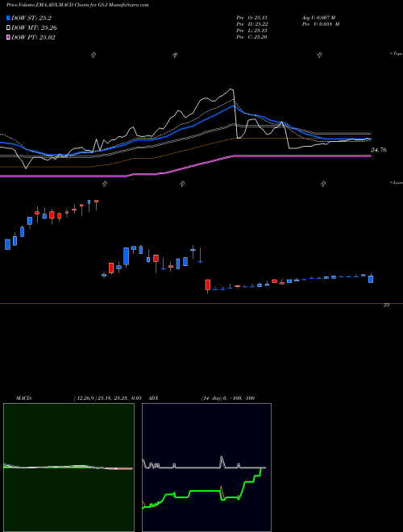Click the 24.76 price label
Image resolution: width=403 pixels, height=532 pixels.
point(379,150)
